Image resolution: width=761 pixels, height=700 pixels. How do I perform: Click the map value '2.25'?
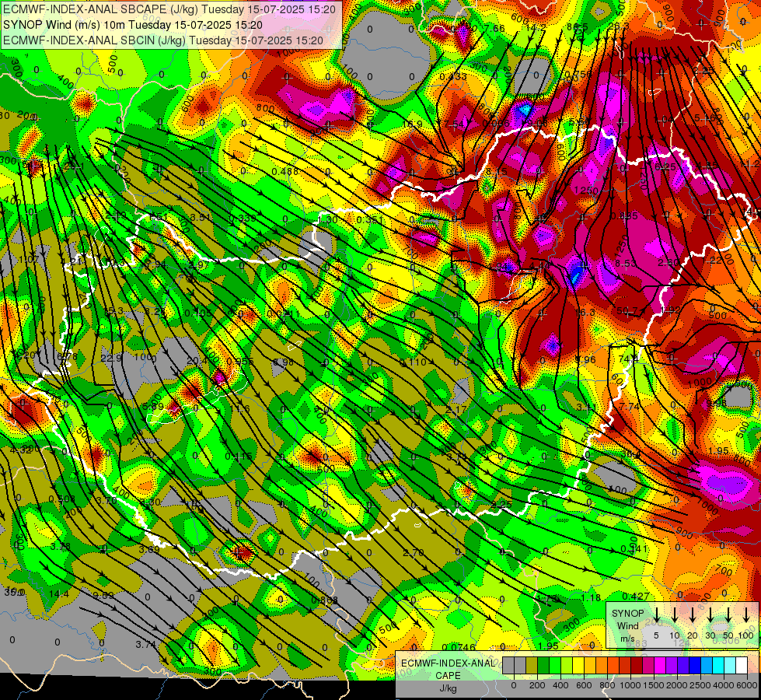501,504
